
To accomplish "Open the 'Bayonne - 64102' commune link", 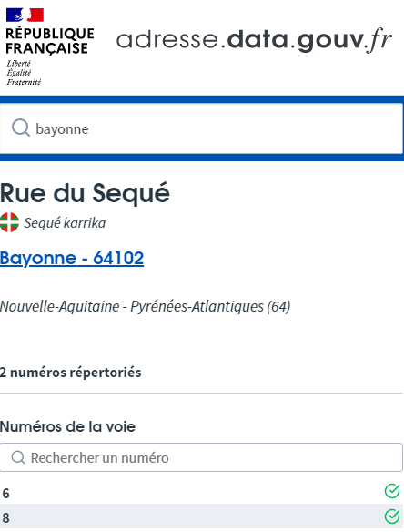I will [72, 258].
